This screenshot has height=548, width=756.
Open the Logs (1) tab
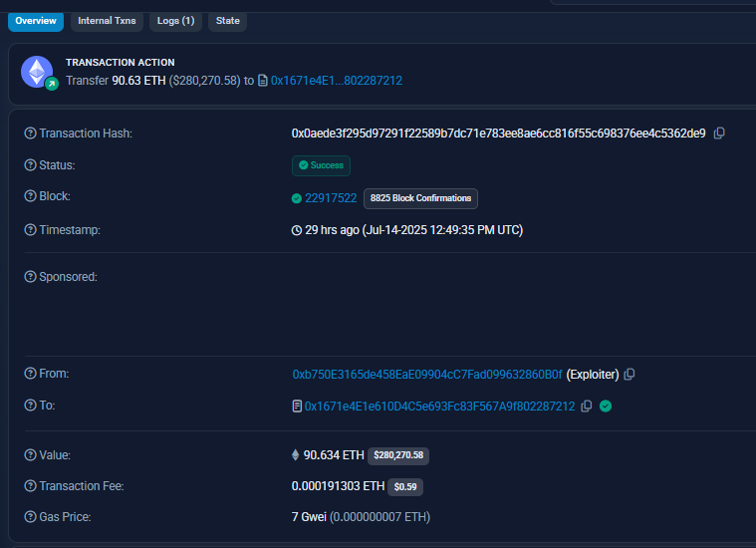pyautogui.click(x=175, y=21)
